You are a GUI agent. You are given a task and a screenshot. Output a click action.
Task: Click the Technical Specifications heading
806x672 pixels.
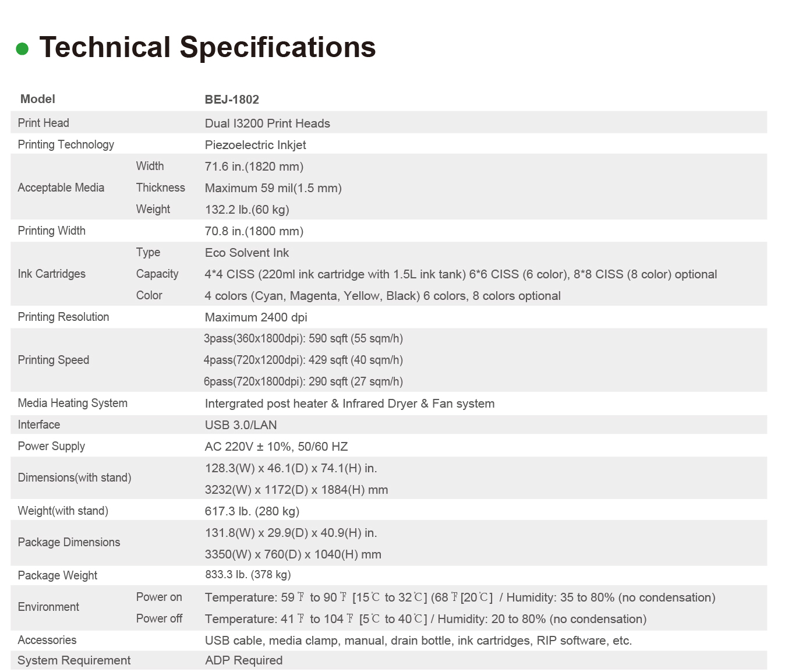(207, 47)
